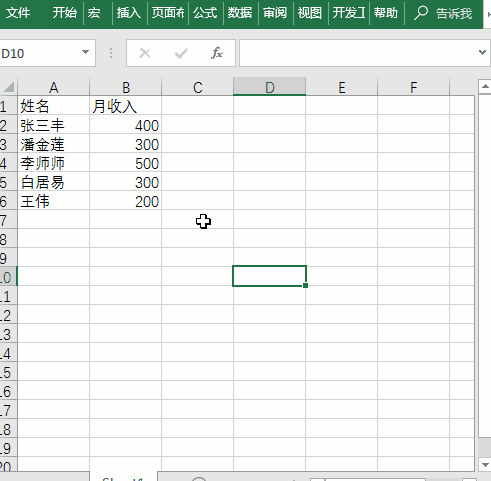Select column C header
The height and width of the screenshot is (481, 491).
[198, 87]
